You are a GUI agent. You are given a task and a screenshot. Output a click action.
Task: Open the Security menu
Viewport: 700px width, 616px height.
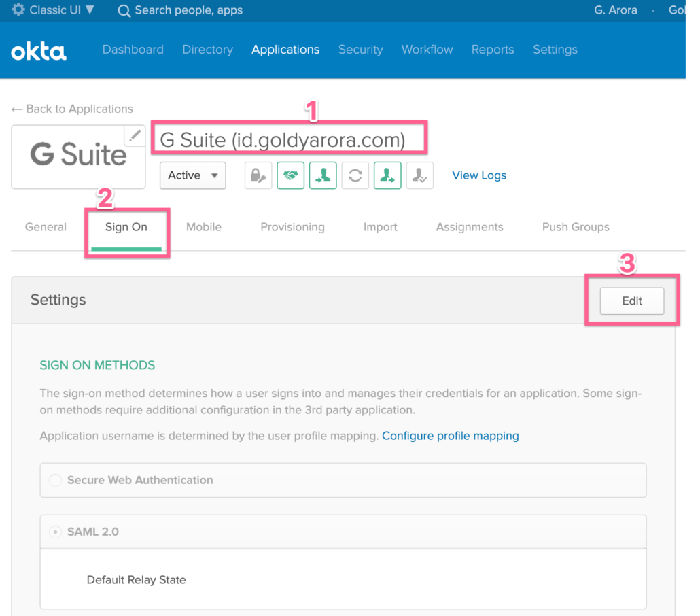coord(361,50)
